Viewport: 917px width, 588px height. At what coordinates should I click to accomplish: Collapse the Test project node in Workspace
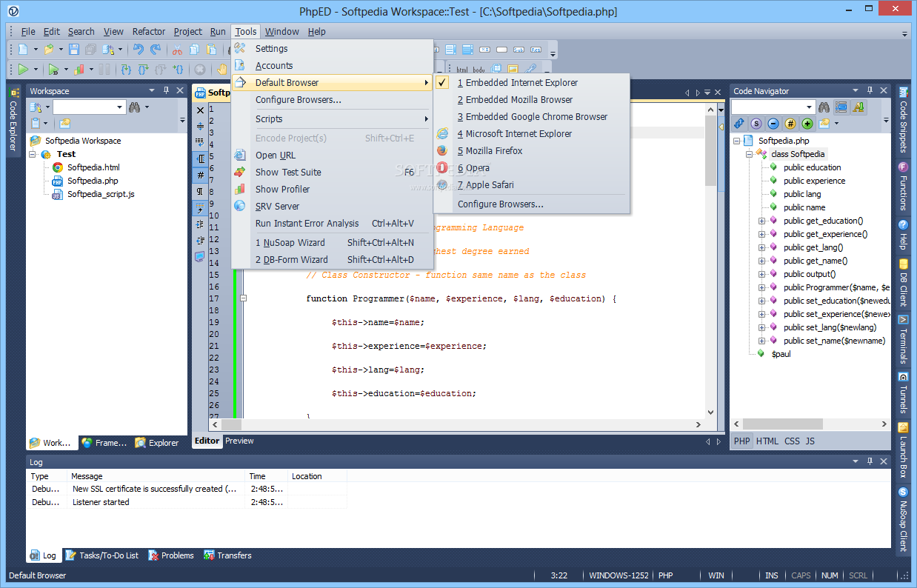point(33,154)
